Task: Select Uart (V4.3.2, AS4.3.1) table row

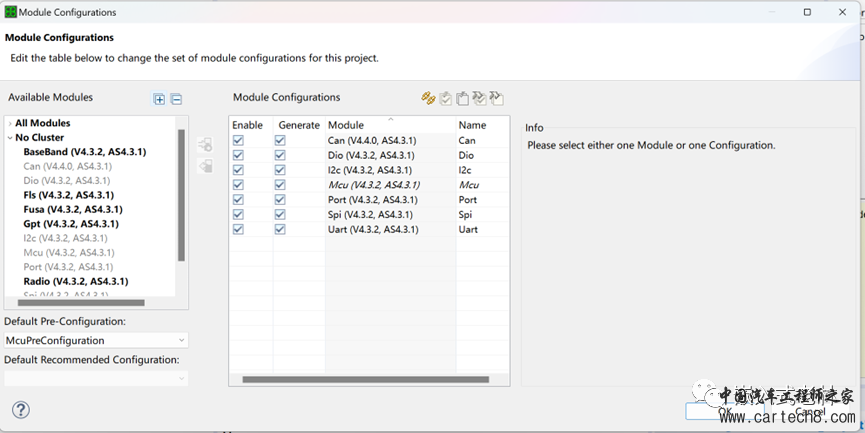Action: tap(369, 229)
